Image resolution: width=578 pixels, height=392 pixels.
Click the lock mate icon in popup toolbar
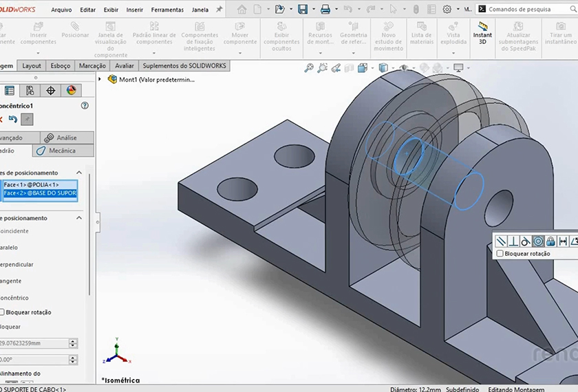(x=550, y=241)
